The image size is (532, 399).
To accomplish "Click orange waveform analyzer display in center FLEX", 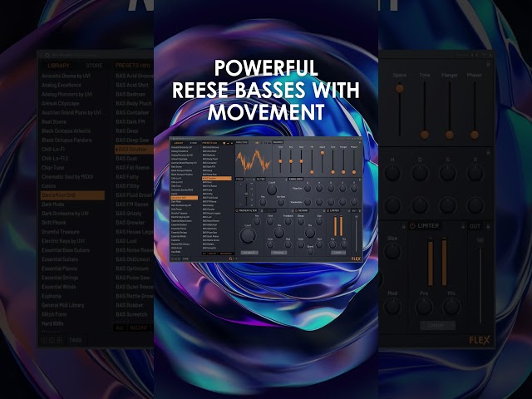I will tap(254, 160).
